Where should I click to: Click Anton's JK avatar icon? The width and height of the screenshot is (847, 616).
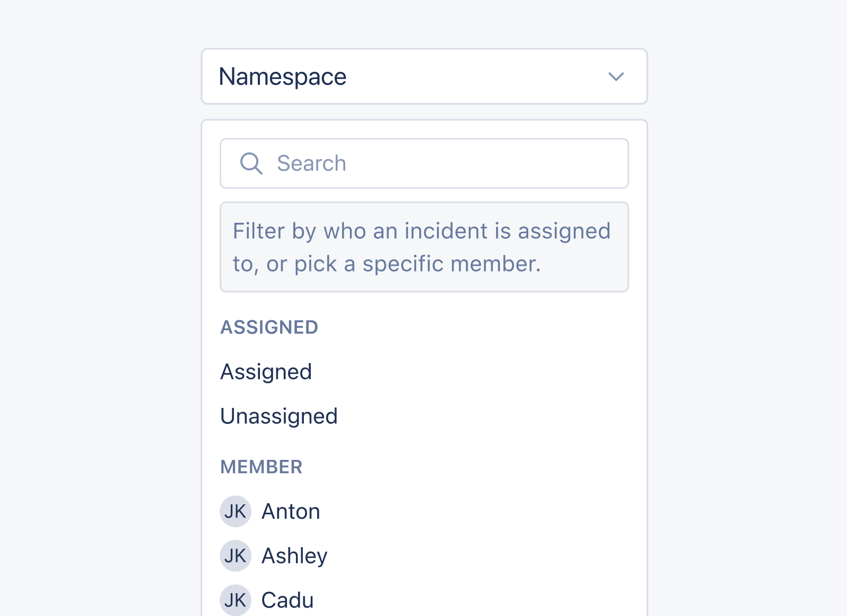click(x=236, y=511)
